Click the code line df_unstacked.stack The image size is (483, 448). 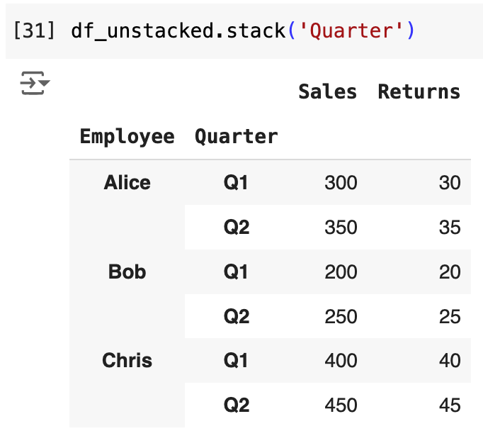(x=178, y=31)
